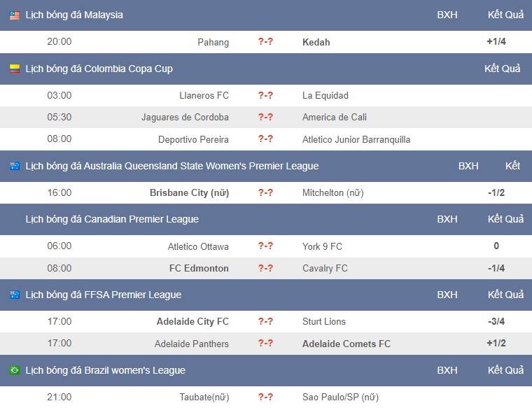
Task: Select ?-? score for Llaneros FC match
Action: tap(265, 95)
